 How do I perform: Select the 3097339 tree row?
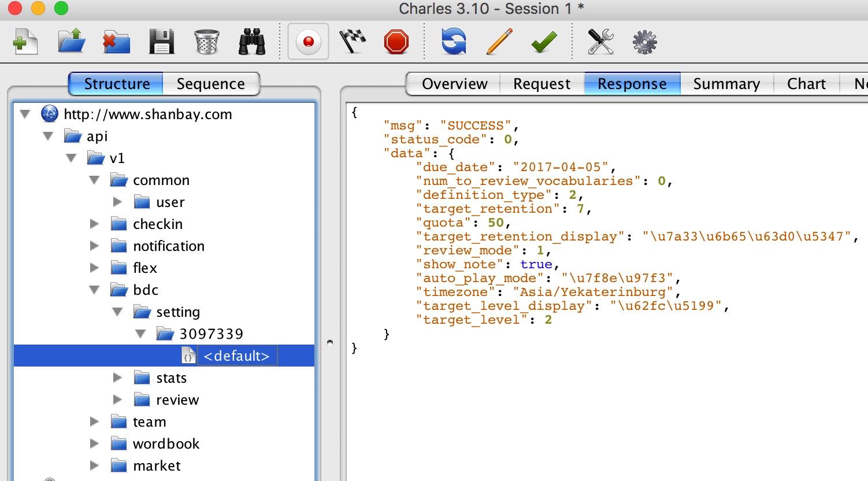coord(164,334)
